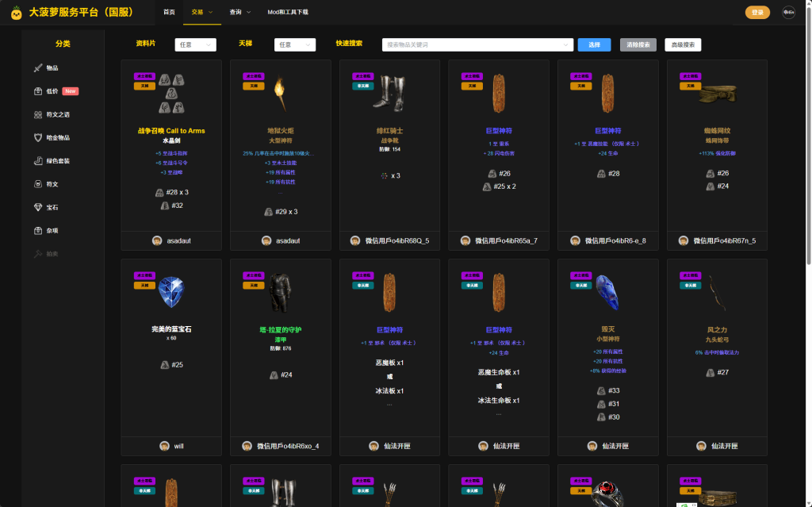The width and height of the screenshot is (812, 507).
Task: Select the 暗金物品 shield icon
Action: click(x=38, y=137)
